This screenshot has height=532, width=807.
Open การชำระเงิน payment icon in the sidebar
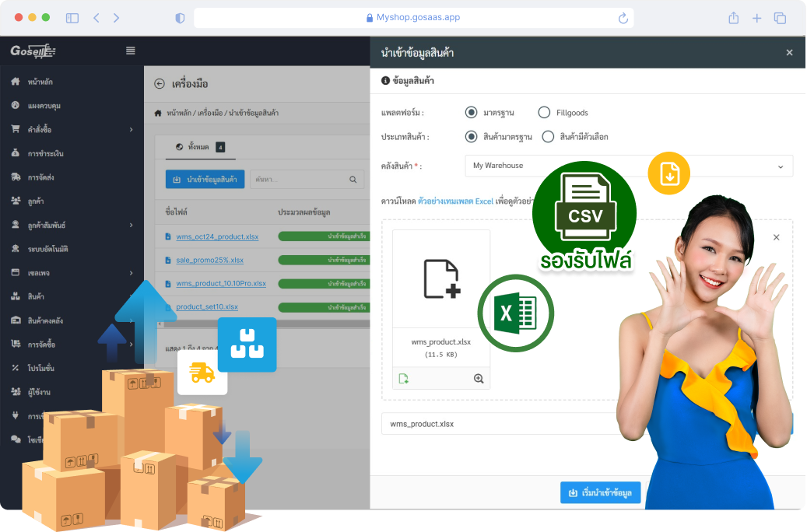[x=16, y=152]
